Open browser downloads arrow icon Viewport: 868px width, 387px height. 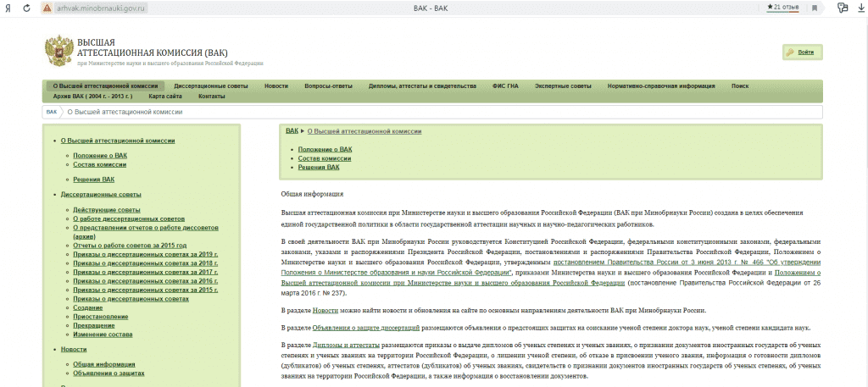click(860, 8)
